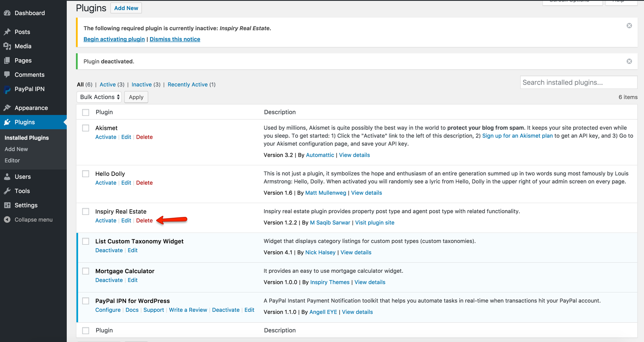The image size is (644, 342).
Task: Open the Bulk Actions dropdown
Action: coord(99,97)
